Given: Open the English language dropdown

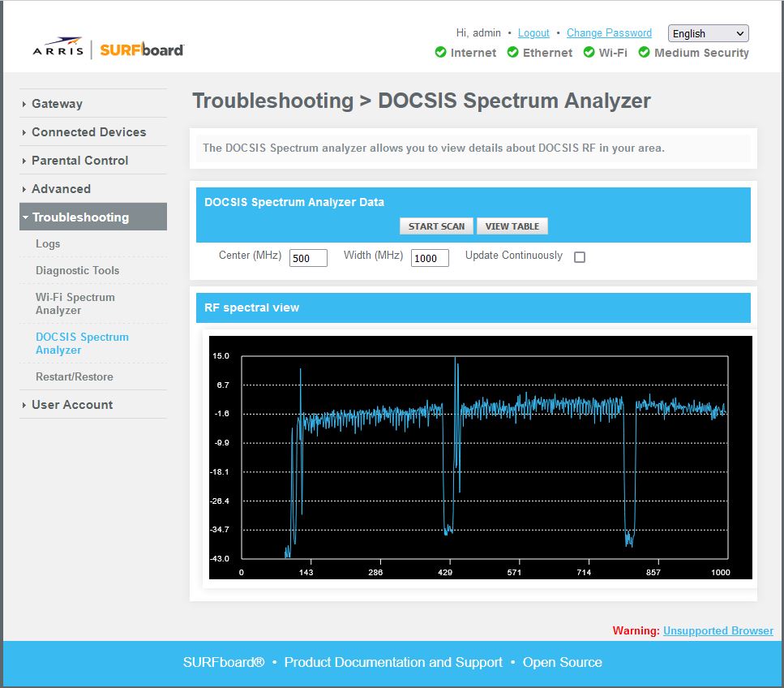Looking at the screenshot, I should pos(708,33).
